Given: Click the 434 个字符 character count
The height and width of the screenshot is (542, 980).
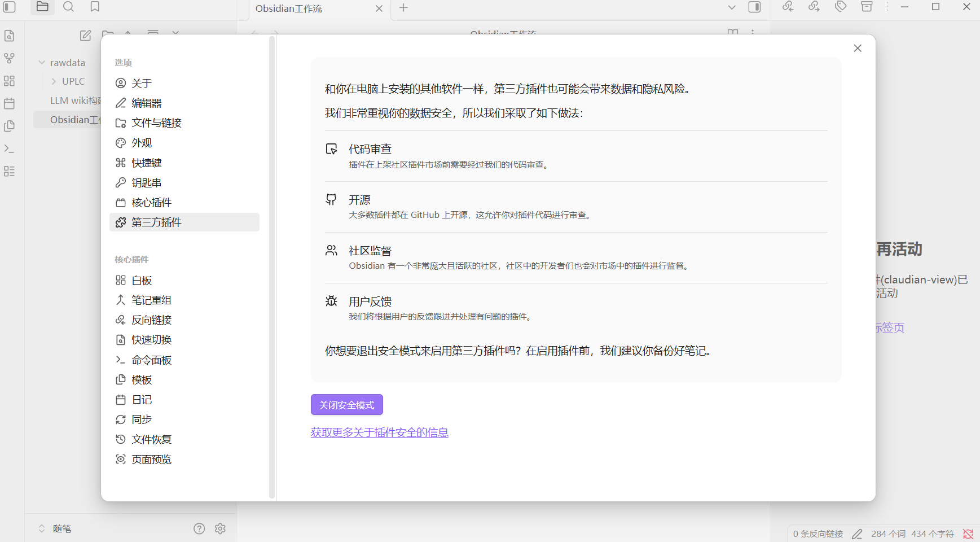Looking at the screenshot, I should point(933,534).
